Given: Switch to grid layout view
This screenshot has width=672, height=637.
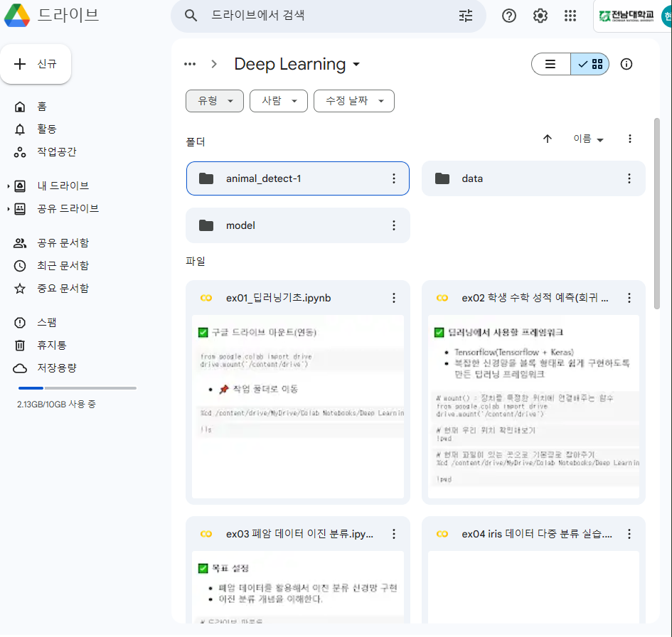Looking at the screenshot, I should (590, 64).
